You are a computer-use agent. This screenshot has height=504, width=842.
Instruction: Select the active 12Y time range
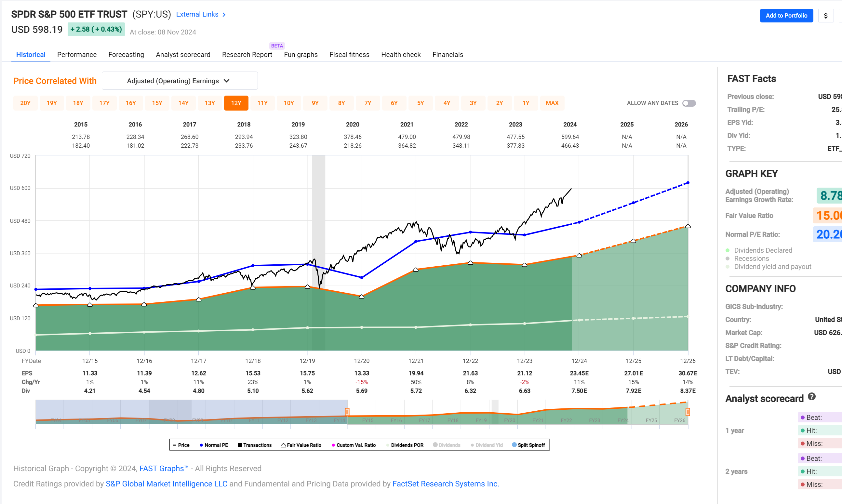[236, 103]
